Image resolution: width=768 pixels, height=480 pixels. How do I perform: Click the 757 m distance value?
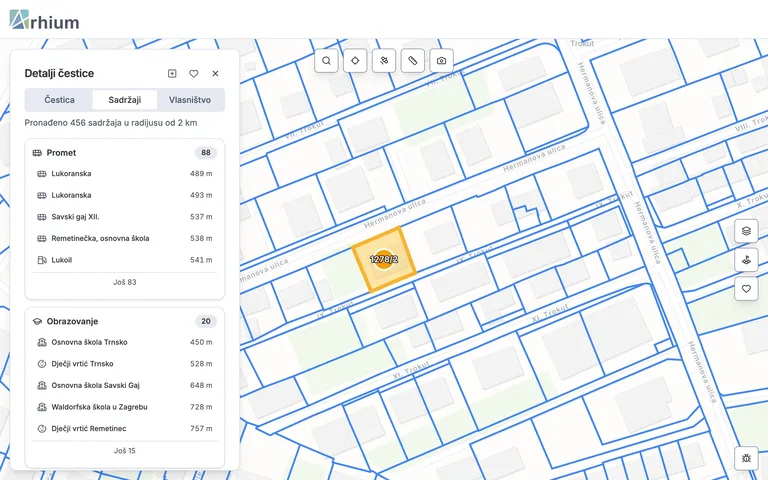[x=201, y=429]
